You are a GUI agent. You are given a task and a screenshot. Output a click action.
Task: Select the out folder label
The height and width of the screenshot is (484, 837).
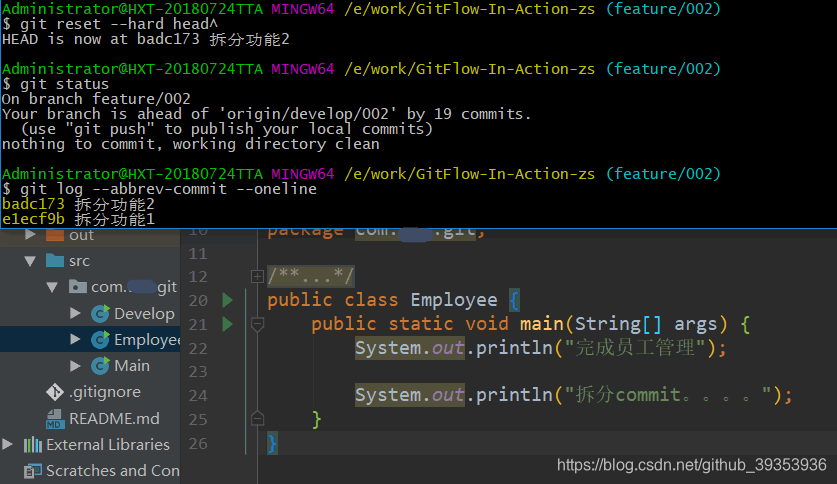coord(82,235)
